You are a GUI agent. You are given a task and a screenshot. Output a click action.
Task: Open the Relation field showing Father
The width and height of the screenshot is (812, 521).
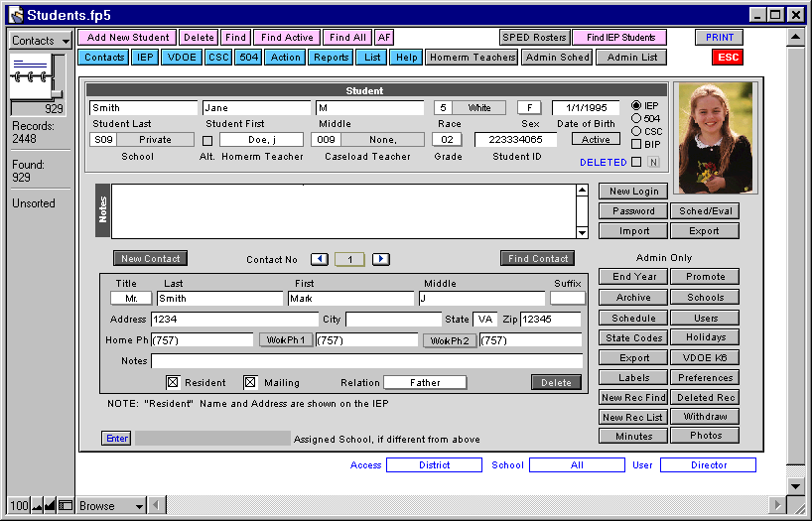coord(425,382)
